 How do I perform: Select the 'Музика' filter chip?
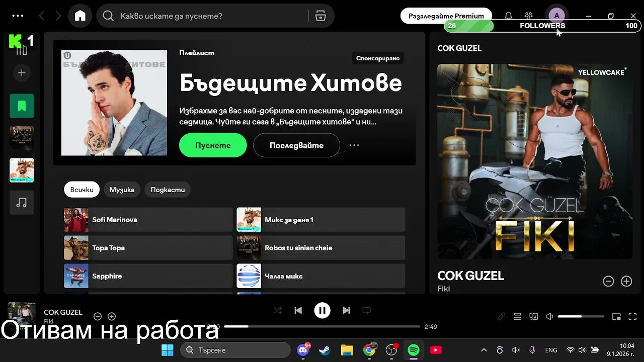[x=122, y=190]
